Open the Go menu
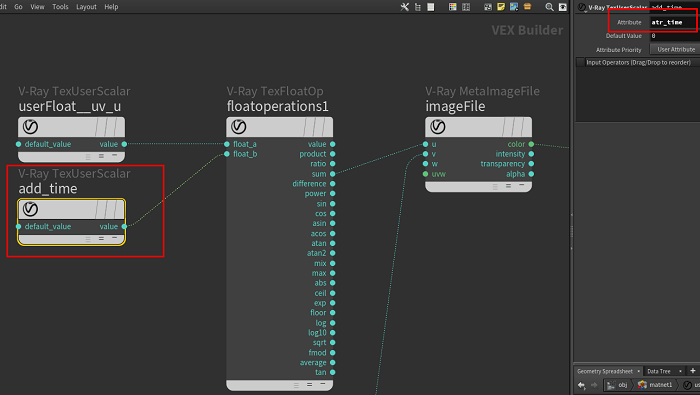700x395 pixels. click(18, 7)
